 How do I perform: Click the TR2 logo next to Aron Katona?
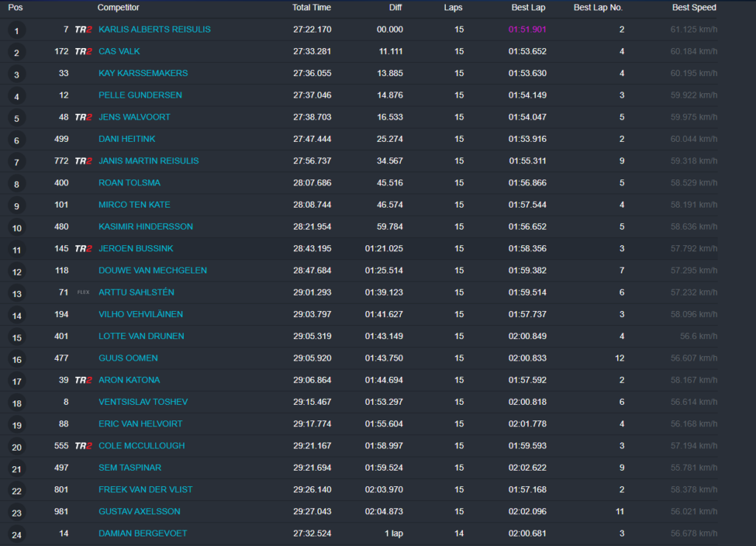[x=83, y=381]
